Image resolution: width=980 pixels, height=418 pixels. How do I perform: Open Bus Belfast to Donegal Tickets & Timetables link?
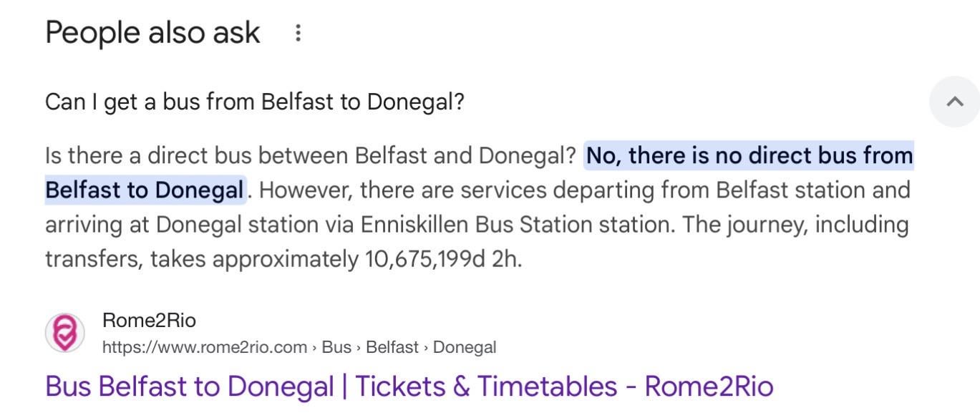tap(409, 387)
